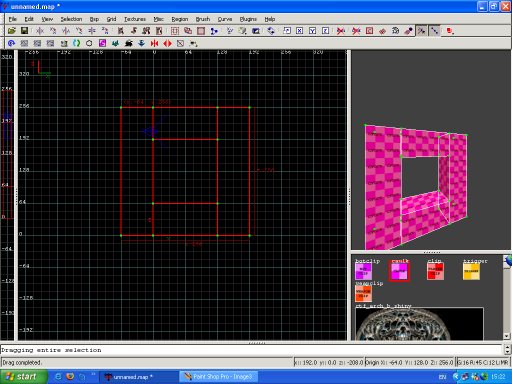Click the y-axis Rotate icon
512x384 pixels.
pos(79,31)
